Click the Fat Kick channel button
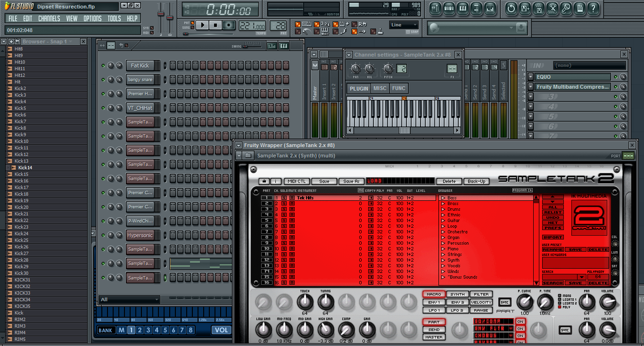The image size is (644, 346). (140, 66)
